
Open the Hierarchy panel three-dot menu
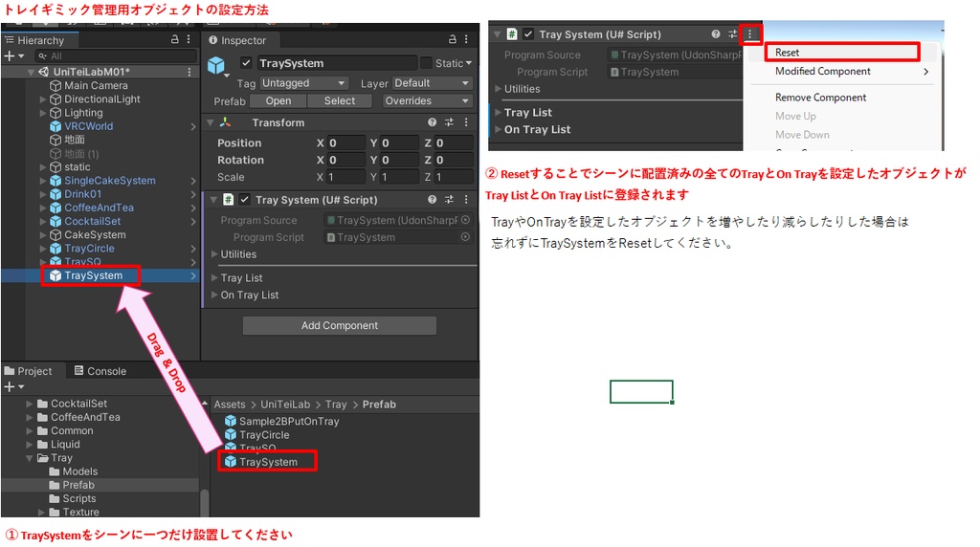[x=189, y=39]
